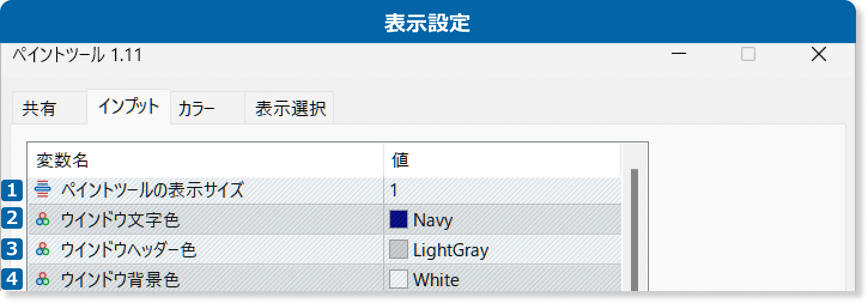Select the 表示選択 tab
868x303 pixels.
click(290, 109)
